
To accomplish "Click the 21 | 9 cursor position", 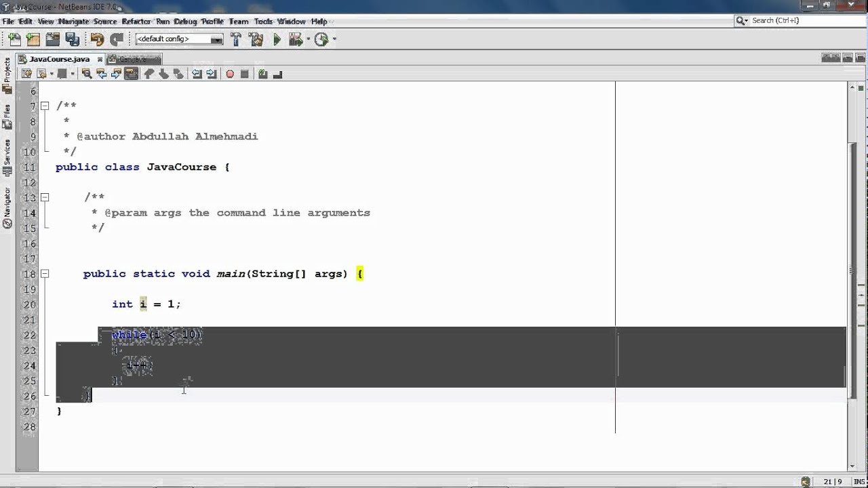I will coord(833,482).
